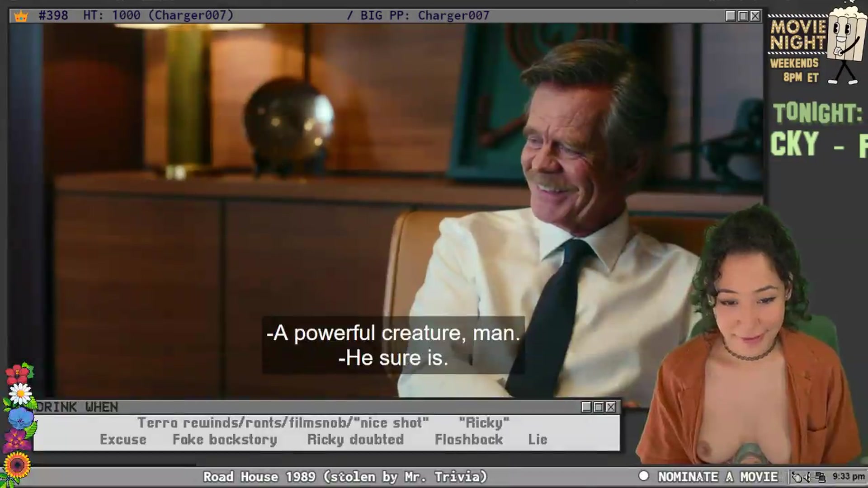Minimize the DRINK WHEN window
Image resolution: width=868 pixels, height=488 pixels.
(x=586, y=407)
